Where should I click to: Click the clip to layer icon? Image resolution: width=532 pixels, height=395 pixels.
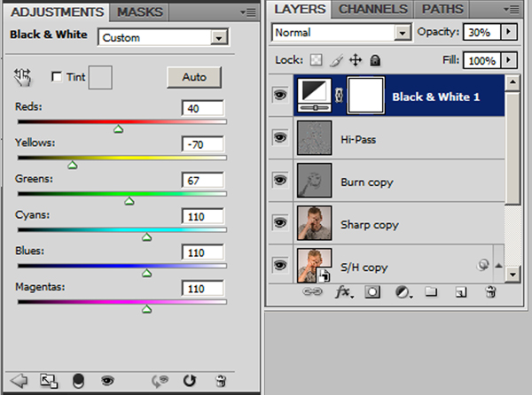[x=77, y=381]
